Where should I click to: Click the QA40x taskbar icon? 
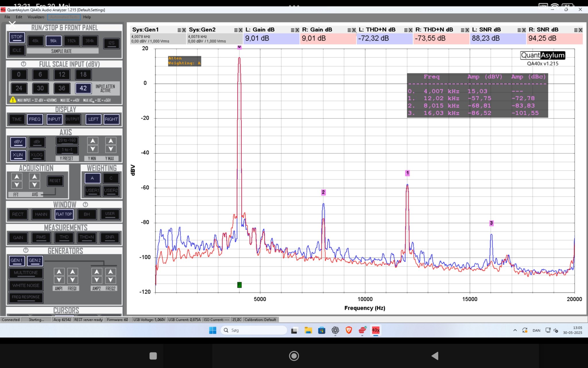pos(376,330)
